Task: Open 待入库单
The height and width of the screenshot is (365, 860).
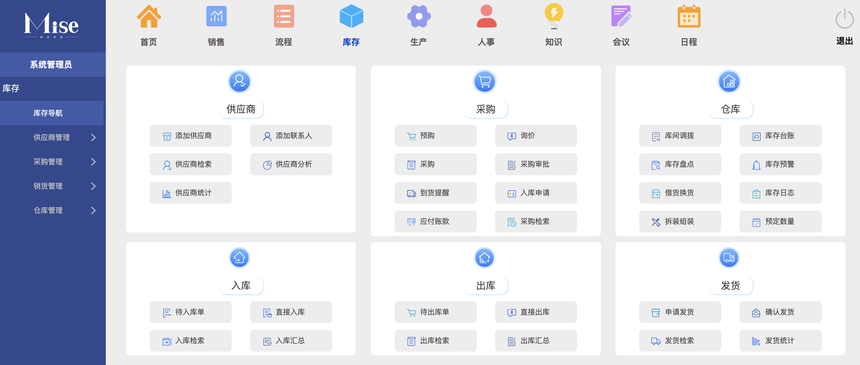Action: coord(190,312)
